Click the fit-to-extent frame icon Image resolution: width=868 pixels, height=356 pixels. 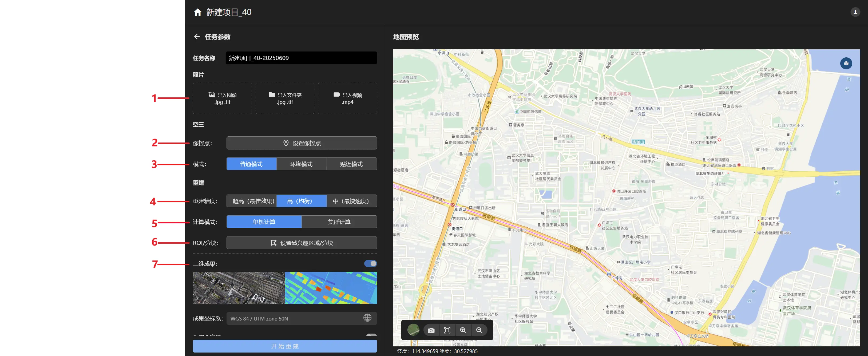tap(447, 330)
